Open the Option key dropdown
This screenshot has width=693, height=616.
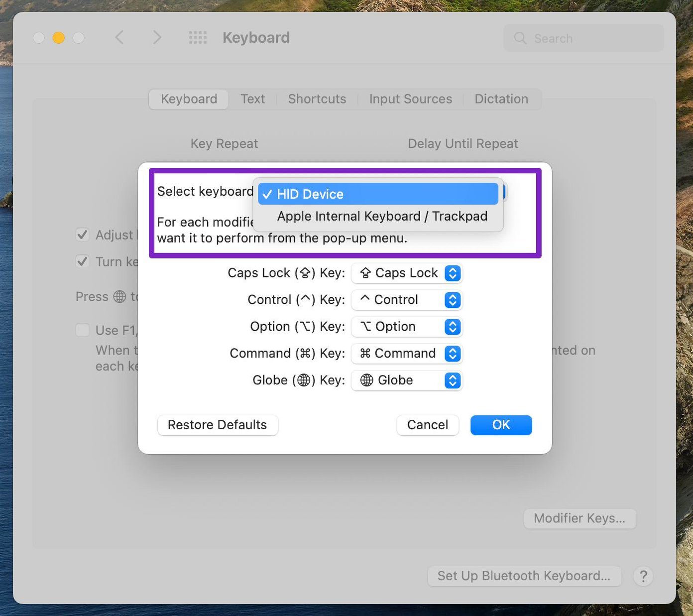click(x=407, y=327)
